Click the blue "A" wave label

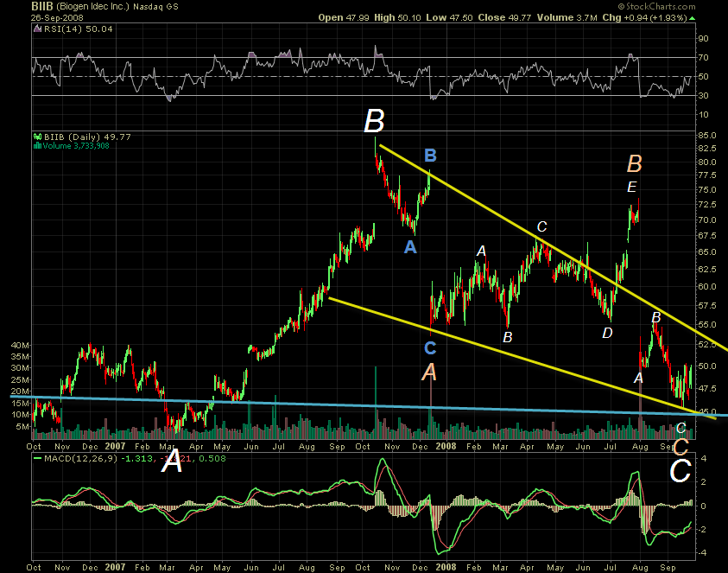[410, 247]
